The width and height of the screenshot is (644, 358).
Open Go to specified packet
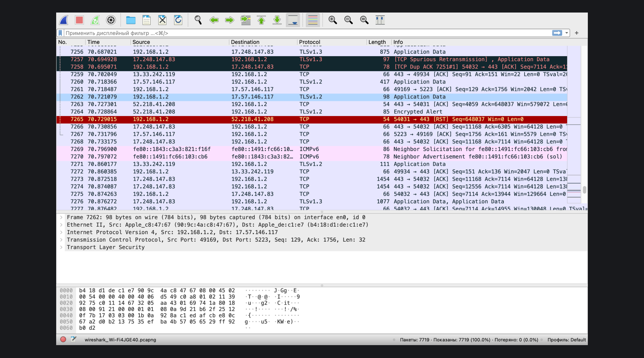pyautogui.click(x=245, y=20)
